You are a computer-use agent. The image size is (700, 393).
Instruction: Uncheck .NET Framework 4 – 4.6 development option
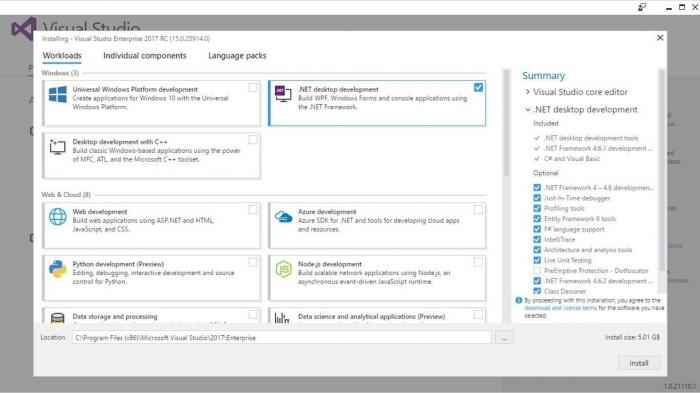pos(537,188)
